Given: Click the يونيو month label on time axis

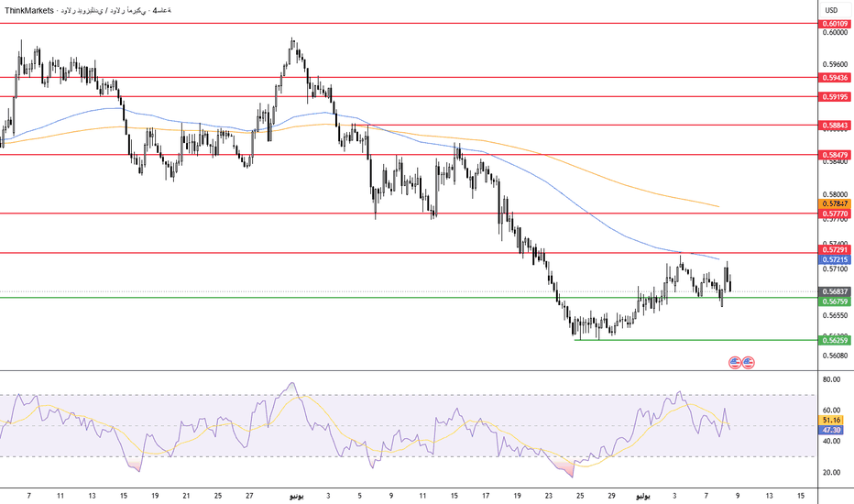Looking at the screenshot, I should [x=296, y=496].
